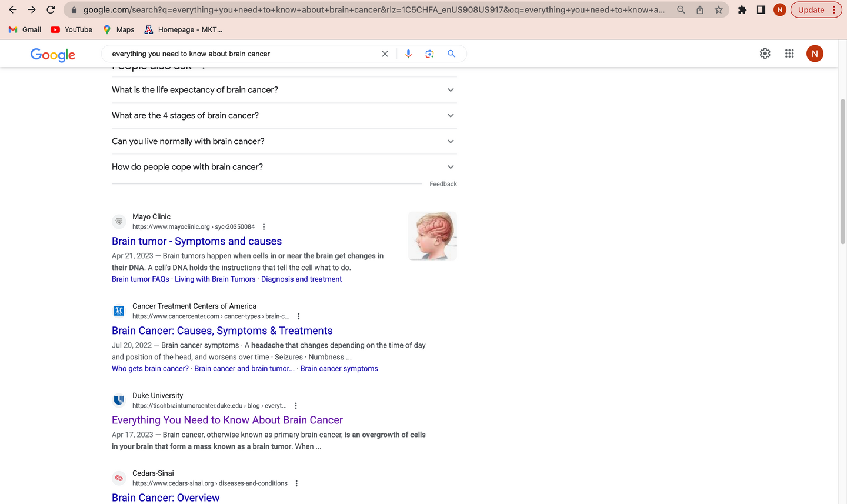The width and height of the screenshot is (847, 504).
Task: Click the Mayo Clinic source name
Action: click(151, 216)
